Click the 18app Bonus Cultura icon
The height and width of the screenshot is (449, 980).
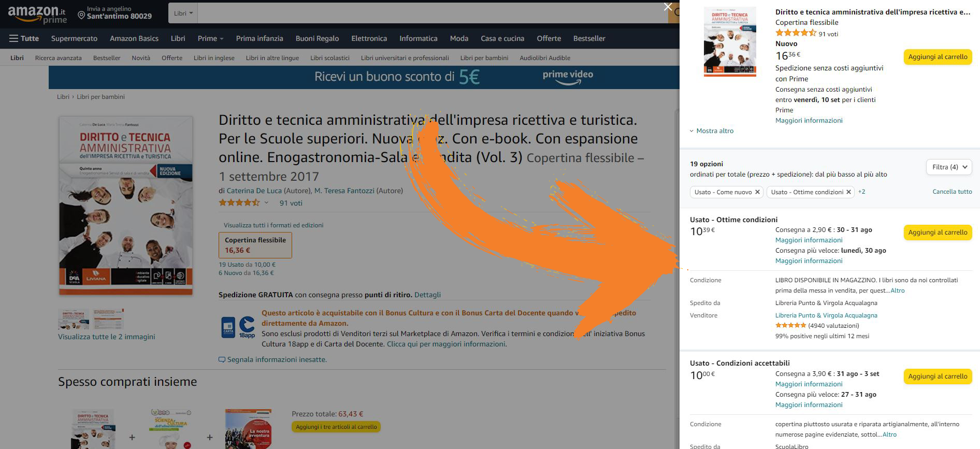click(x=247, y=327)
